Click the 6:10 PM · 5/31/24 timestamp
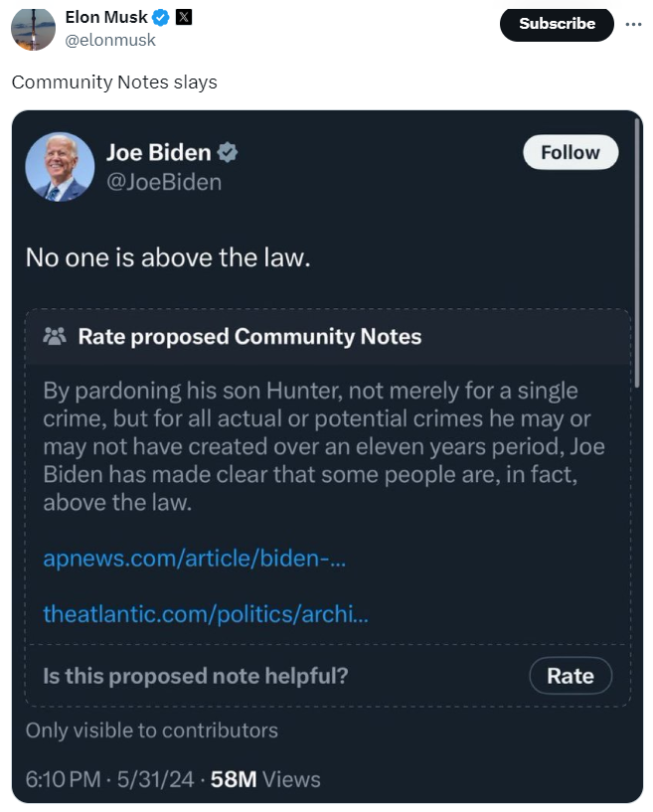 (x=109, y=778)
